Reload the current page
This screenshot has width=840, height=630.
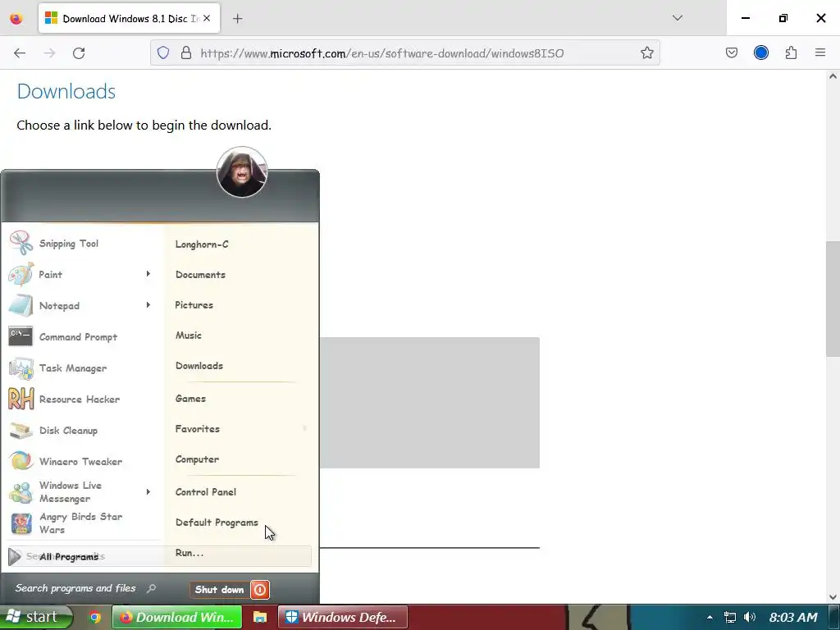click(79, 52)
